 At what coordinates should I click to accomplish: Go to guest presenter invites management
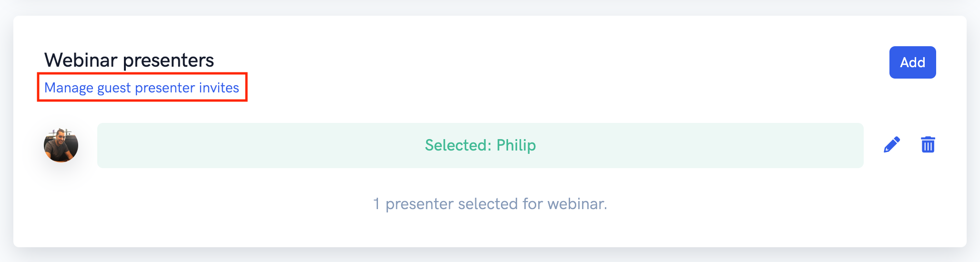(142, 88)
